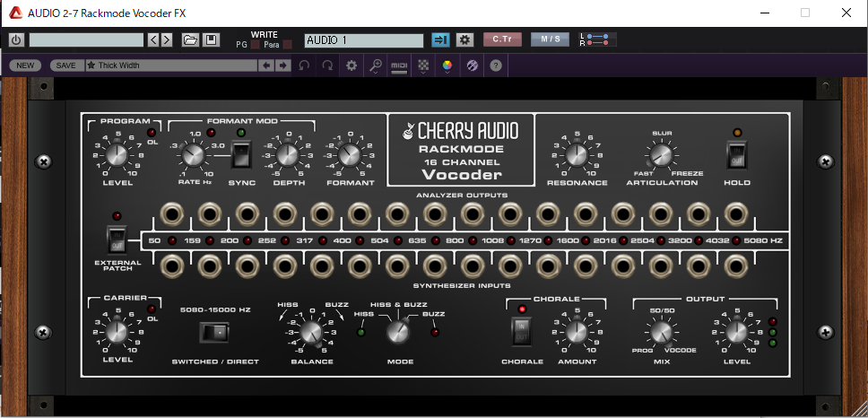868x418 pixels.
Task: Toggle the Para write automation box
Action: tap(287, 45)
